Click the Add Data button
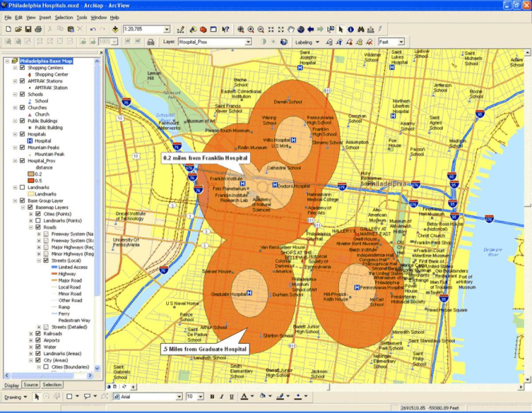Image resolution: width=532 pixels, height=413 pixels. [115, 30]
